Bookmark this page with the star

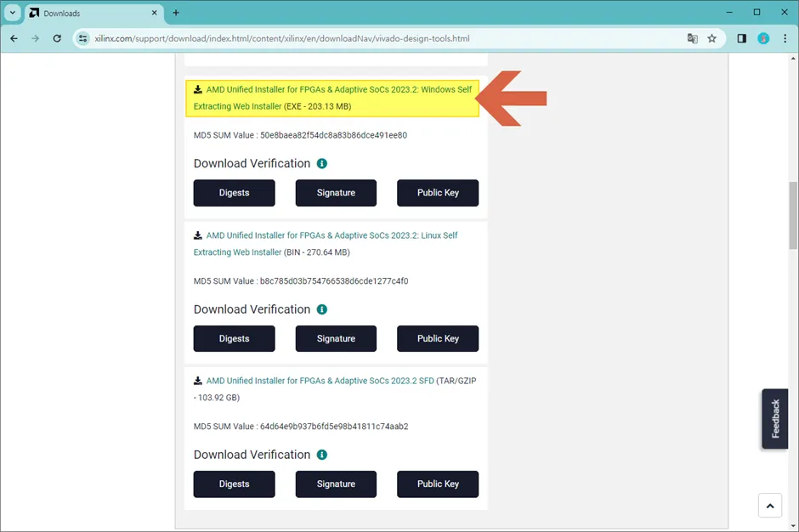711,38
